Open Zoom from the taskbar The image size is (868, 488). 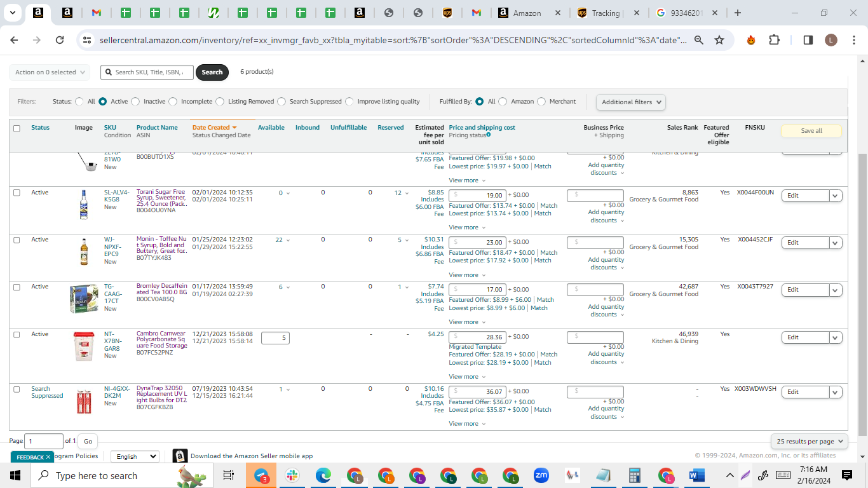click(541, 475)
